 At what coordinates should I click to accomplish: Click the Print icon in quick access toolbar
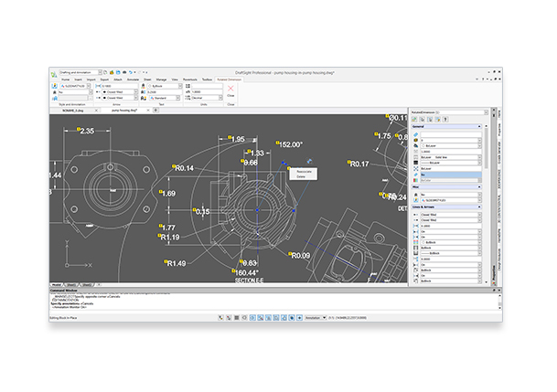(124, 72)
